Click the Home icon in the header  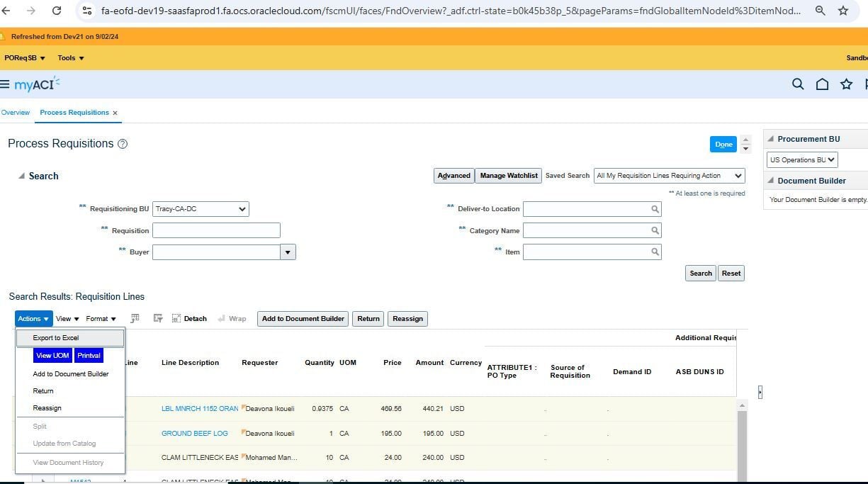click(x=822, y=84)
